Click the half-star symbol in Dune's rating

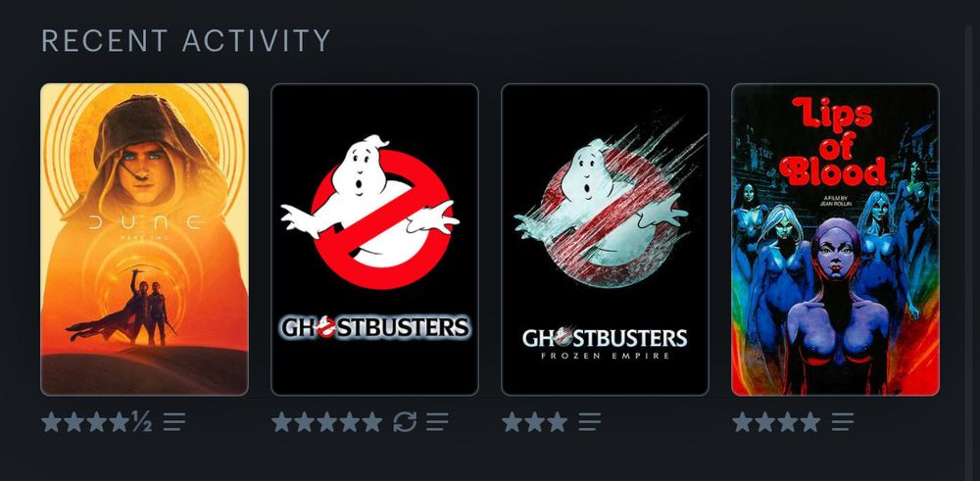click(x=142, y=422)
